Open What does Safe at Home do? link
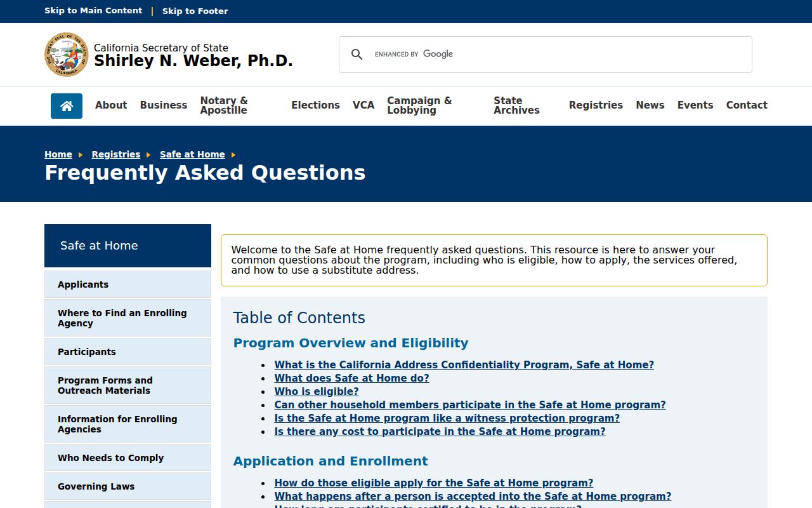Screen dimensions: 812x508 pyautogui.click(x=351, y=378)
